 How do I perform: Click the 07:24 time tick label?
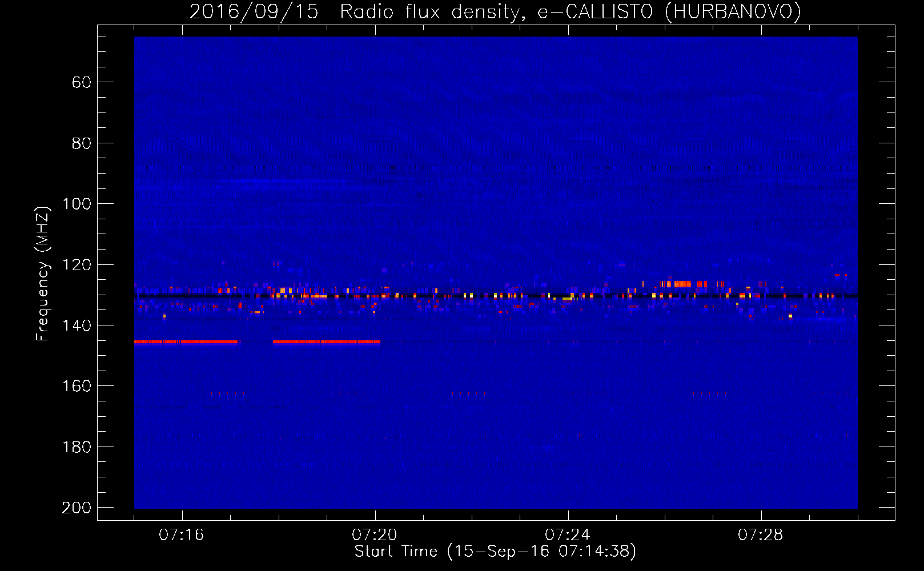(x=568, y=534)
